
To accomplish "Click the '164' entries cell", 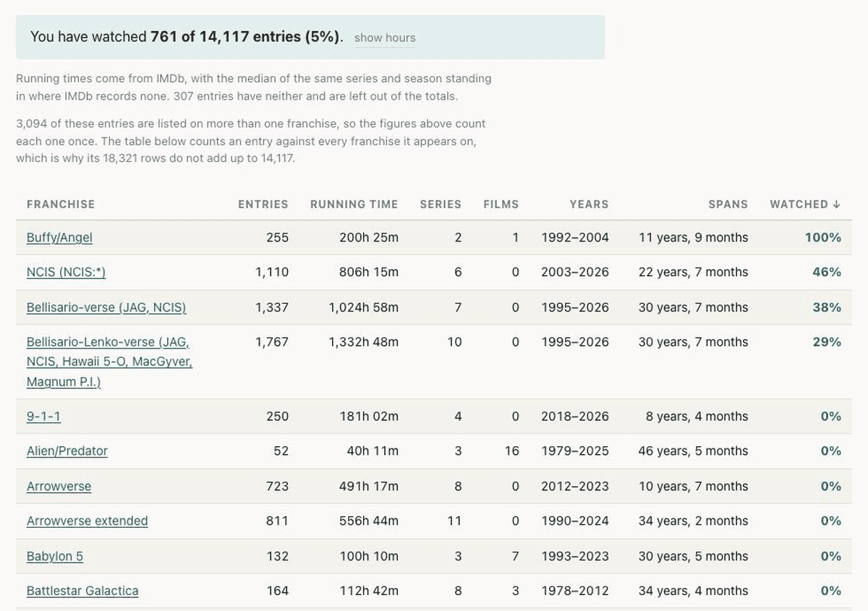I will coord(277,591).
